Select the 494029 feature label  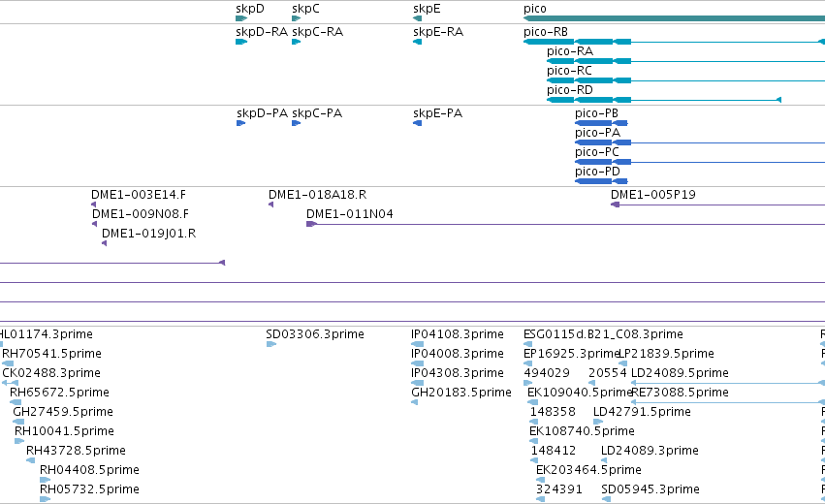546,373
